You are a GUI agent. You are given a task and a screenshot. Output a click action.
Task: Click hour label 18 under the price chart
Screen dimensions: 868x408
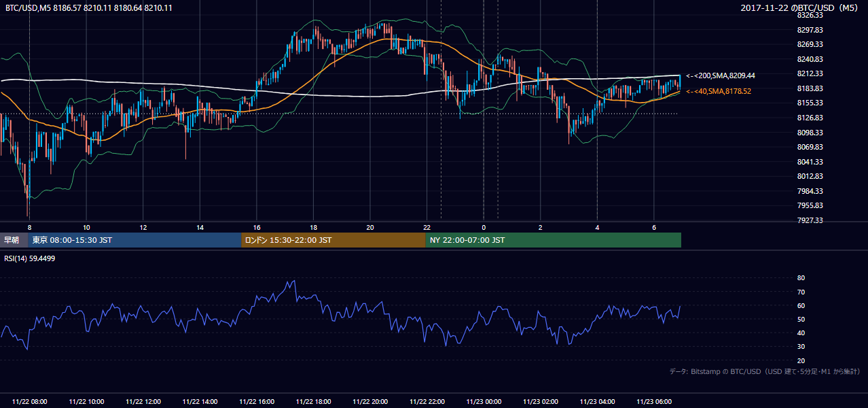click(313, 227)
